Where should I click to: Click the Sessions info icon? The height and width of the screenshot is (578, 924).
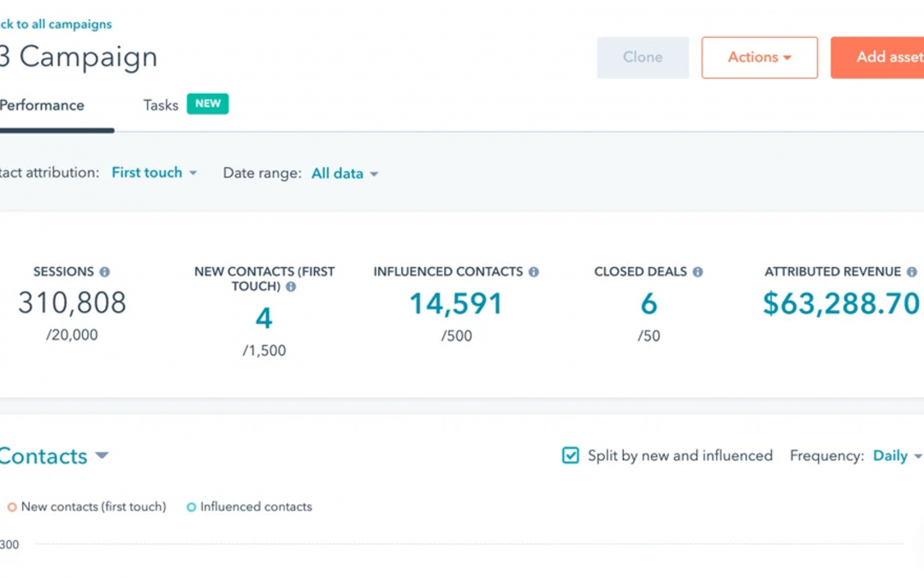click(x=104, y=271)
